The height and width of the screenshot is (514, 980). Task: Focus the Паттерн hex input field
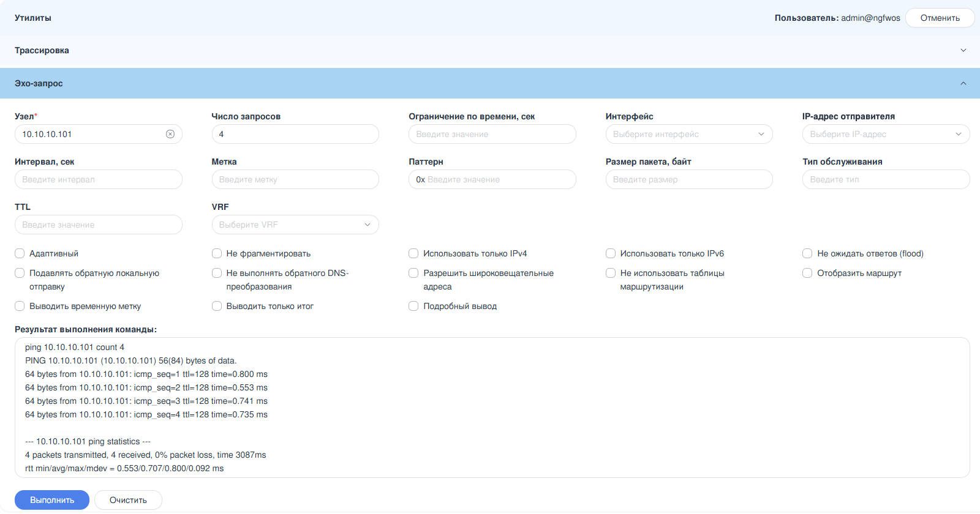492,179
